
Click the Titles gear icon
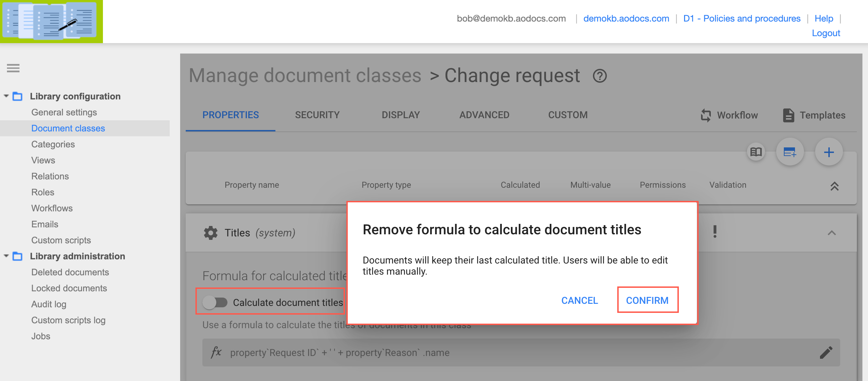(210, 233)
